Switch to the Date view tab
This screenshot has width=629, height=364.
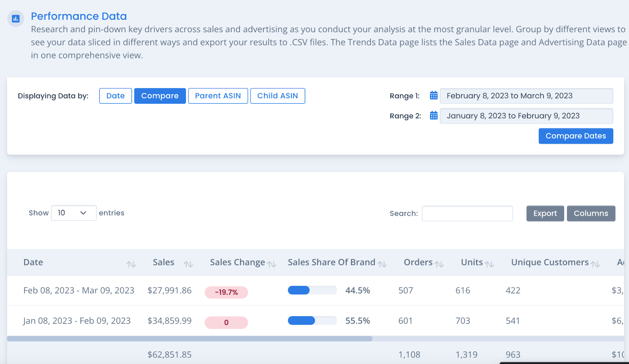pyautogui.click(x=116, y=96)
